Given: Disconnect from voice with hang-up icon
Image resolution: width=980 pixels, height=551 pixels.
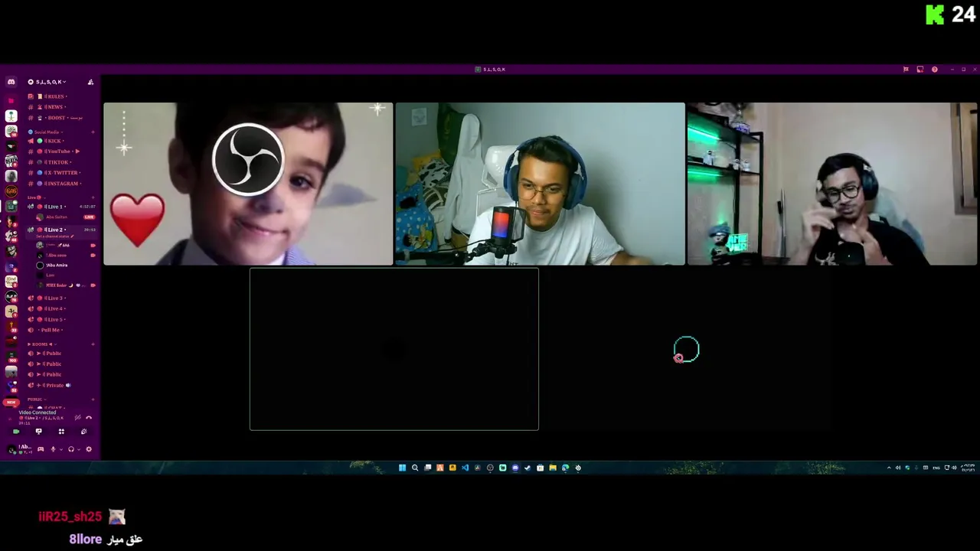Looking at the screenshot, I should (x=89, y=417).
